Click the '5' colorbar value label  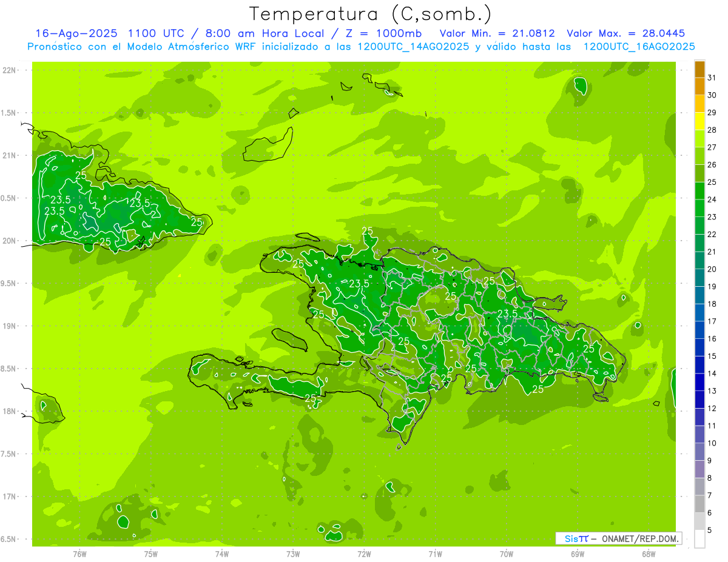coord(710,530)
